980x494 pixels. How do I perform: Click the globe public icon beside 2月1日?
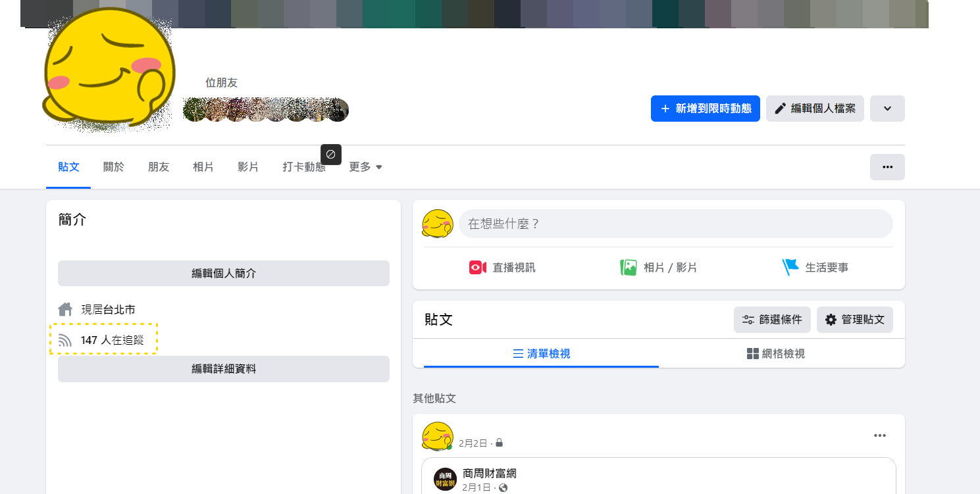[x=503, y=488]
